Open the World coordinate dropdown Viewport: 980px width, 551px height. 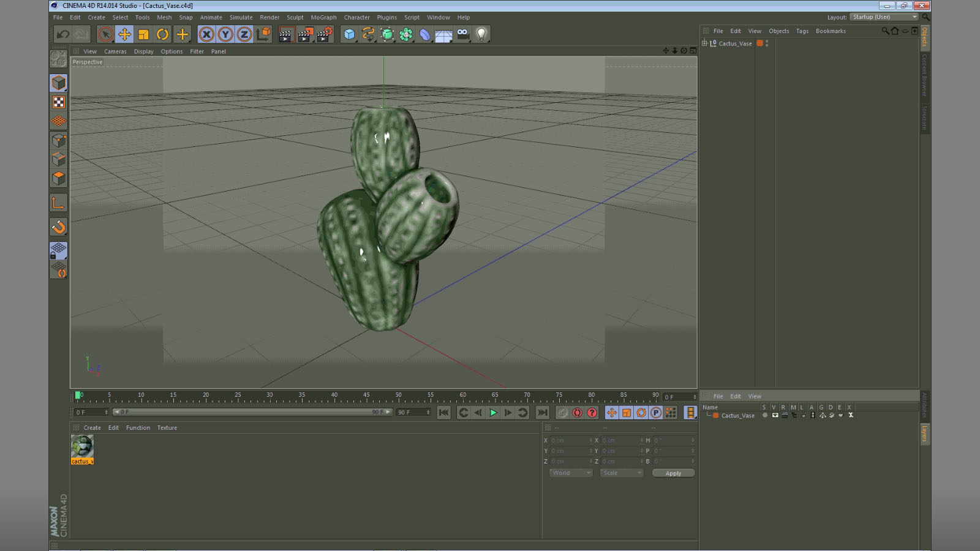click(x=570, y=473)
